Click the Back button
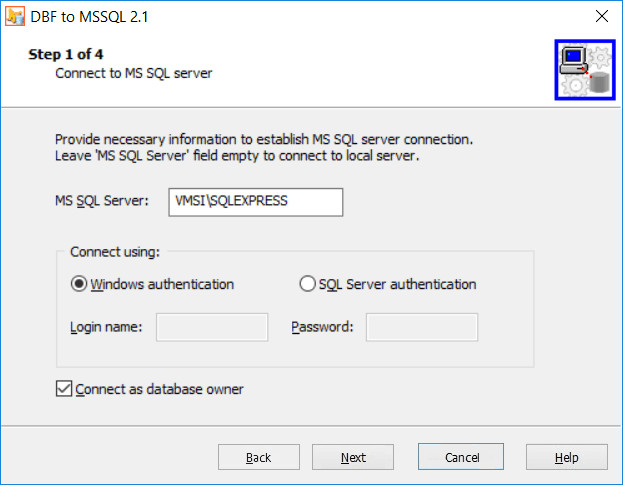 pos(259,457)
